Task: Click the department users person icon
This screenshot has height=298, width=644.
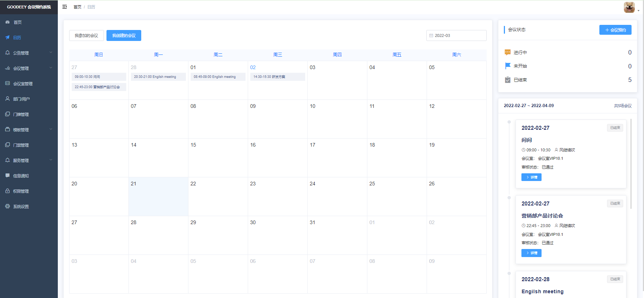Action: coord(8,99)
